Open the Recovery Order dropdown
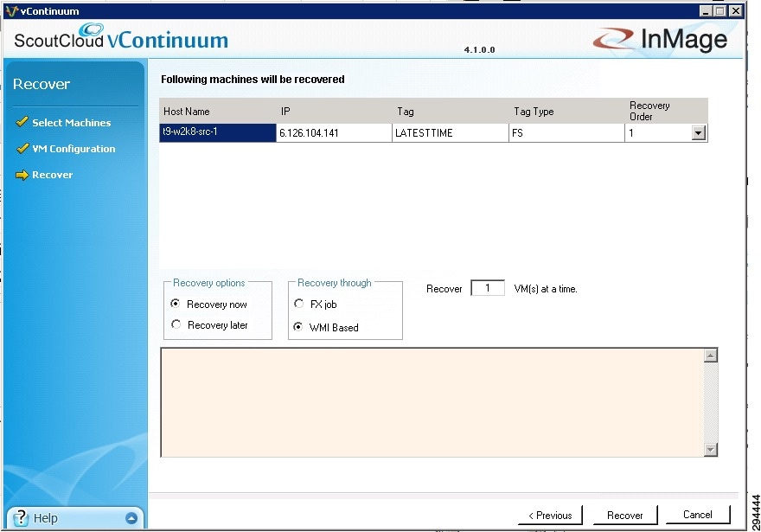 point(698,132)
